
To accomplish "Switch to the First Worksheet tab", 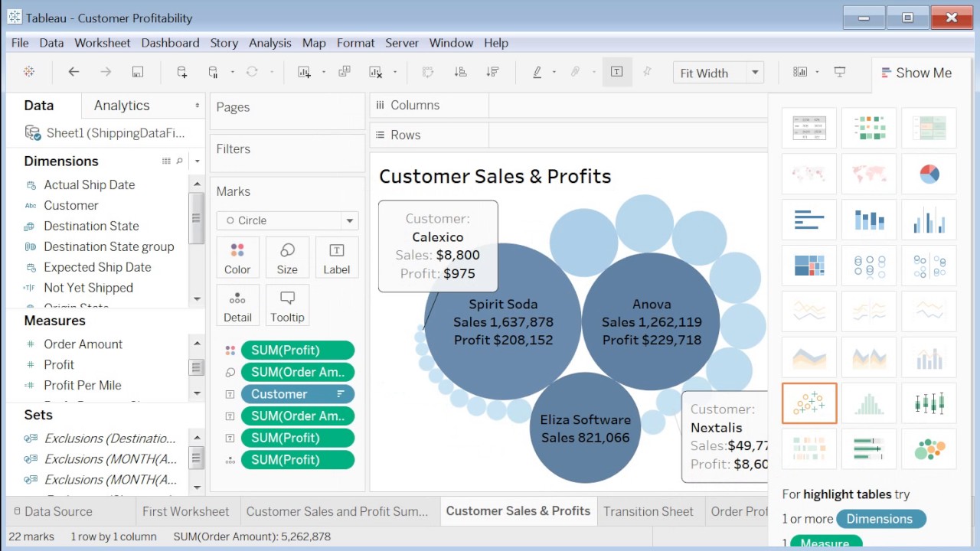I will coord(185,511).
